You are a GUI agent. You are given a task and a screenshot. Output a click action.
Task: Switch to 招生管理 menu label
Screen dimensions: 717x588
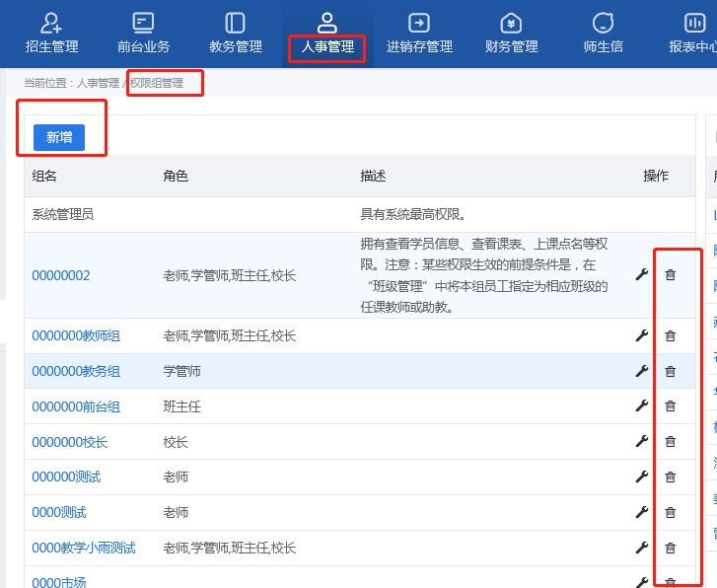pyautogui.click(x=51, y=46)
